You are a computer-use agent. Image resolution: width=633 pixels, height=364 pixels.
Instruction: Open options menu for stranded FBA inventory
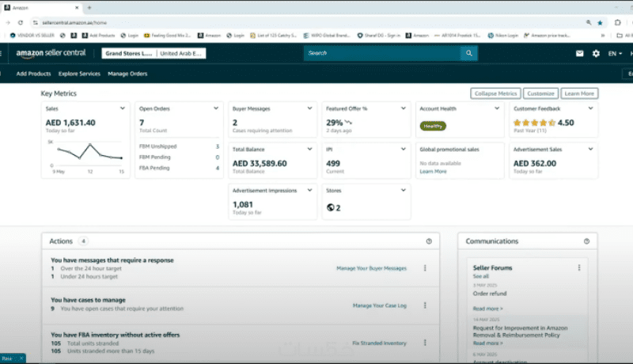tap(425, 343)
